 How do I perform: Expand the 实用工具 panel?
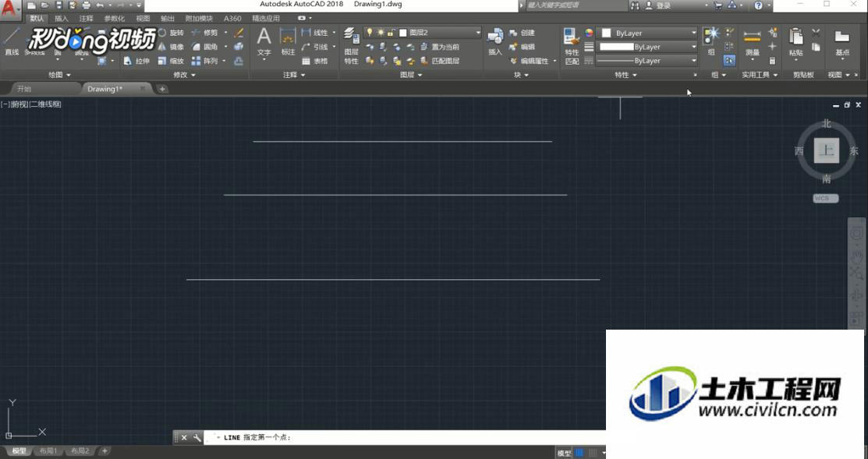pyautogui.click(x=760, y=75)
